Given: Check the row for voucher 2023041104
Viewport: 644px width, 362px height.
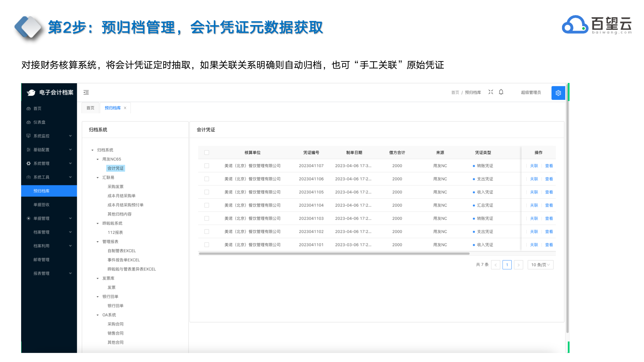Looking at the screenshot, I should click(207, 205).
